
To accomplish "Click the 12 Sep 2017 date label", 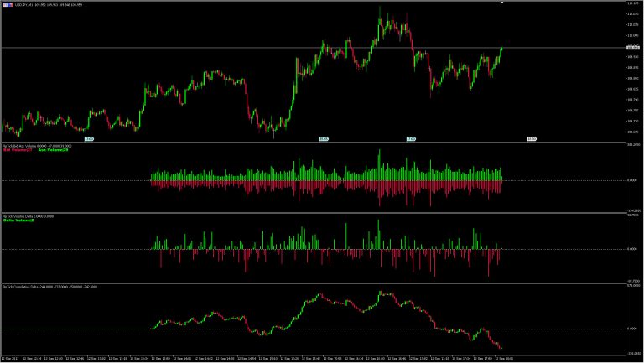I will click(x=9, y=359).
